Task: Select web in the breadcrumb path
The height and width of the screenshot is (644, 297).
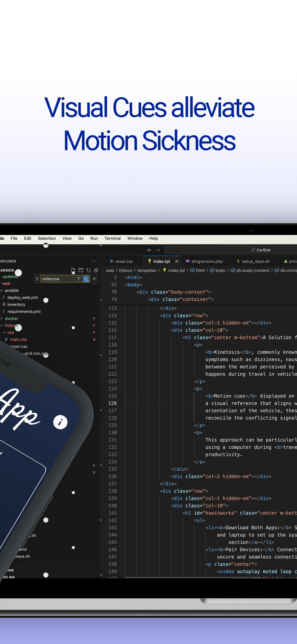Action: point(110,270)
